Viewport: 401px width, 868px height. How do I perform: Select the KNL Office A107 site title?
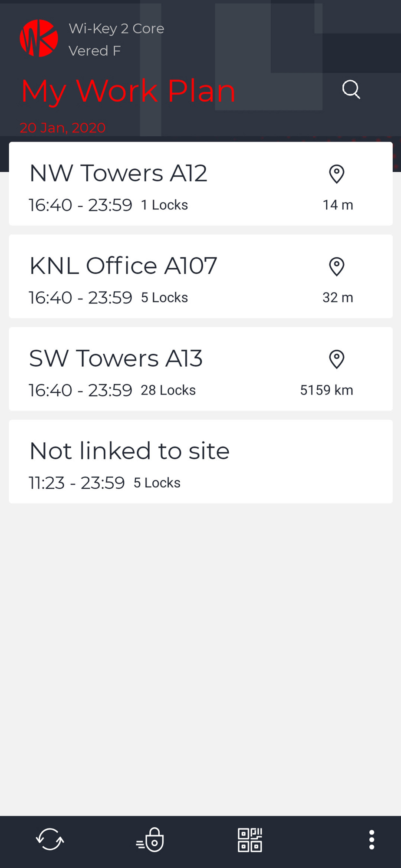(123, 266)
